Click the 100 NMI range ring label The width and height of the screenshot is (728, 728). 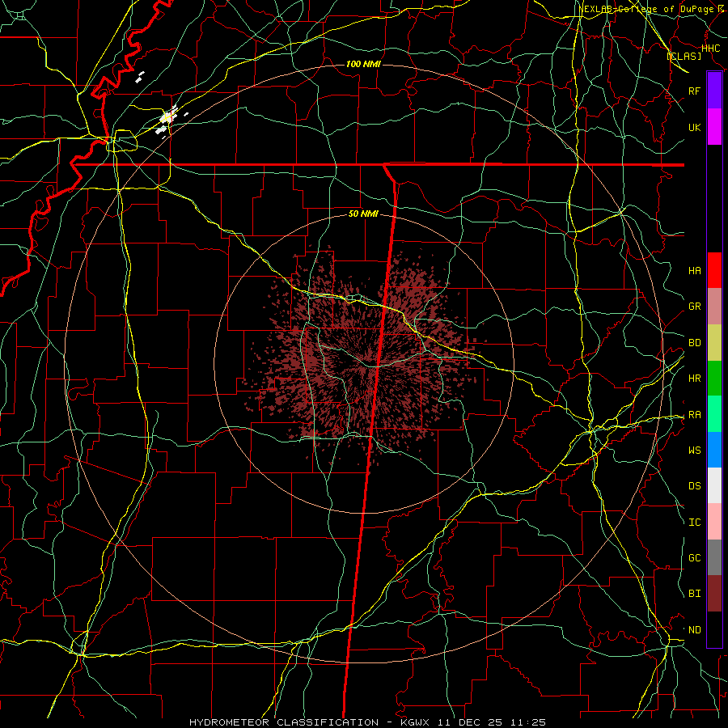click(x=363, y=64)
